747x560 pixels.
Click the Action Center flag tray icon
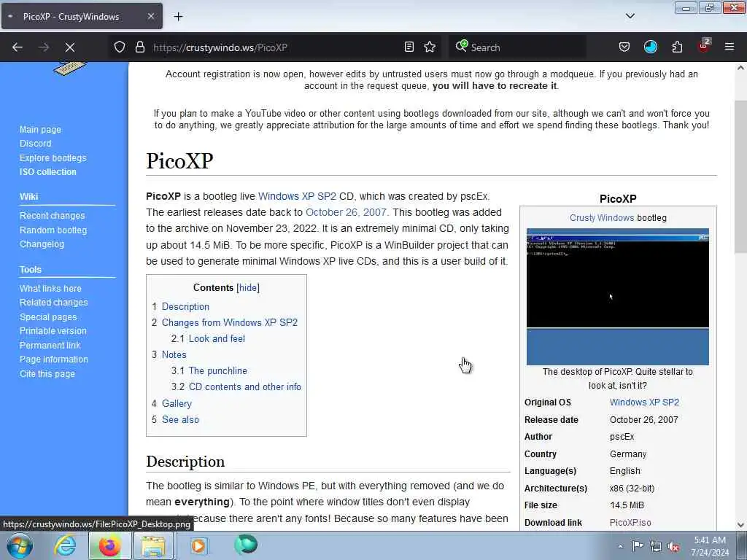click(x=638, y=546)
